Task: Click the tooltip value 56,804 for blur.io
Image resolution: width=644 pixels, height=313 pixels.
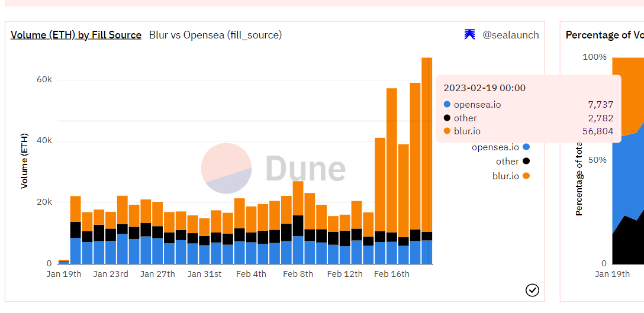Action: click(x=598, y=131)
